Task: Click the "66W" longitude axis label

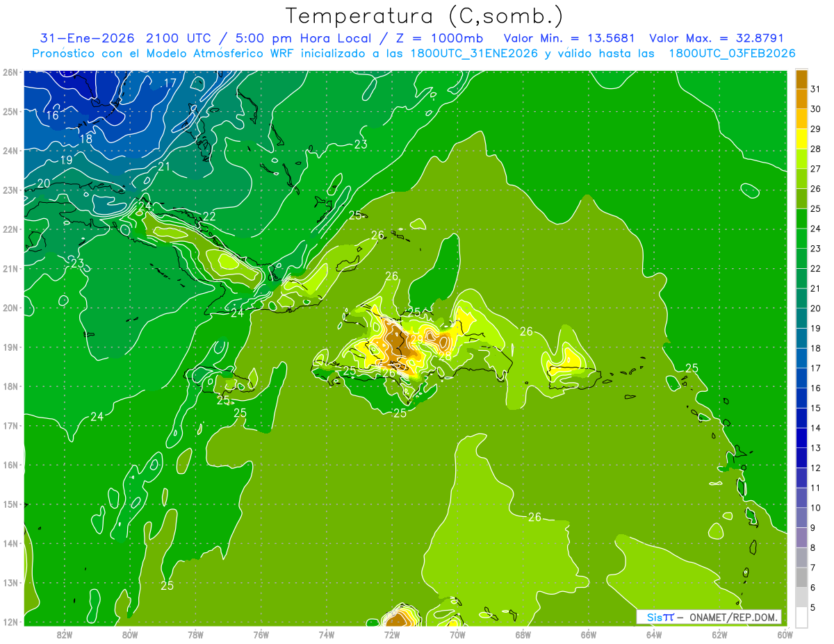Action: [x=589, y=634]
